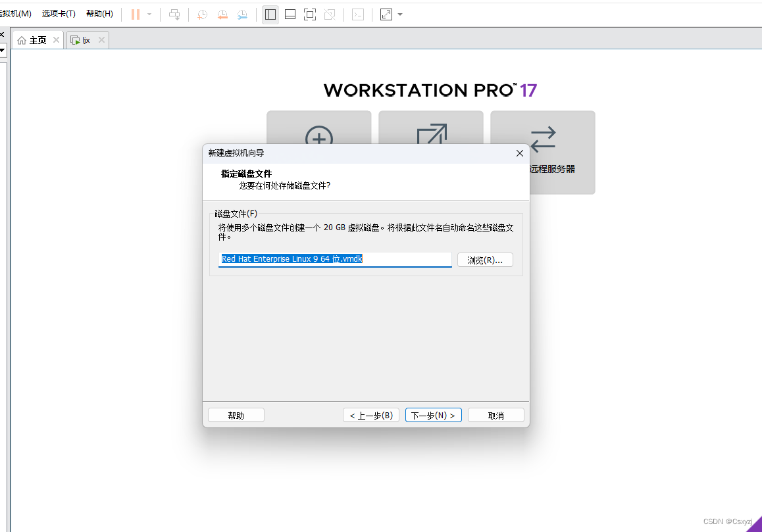The image size is (762, 532).
Task: Toggle the show library sidebar icon
Action: 270,14
